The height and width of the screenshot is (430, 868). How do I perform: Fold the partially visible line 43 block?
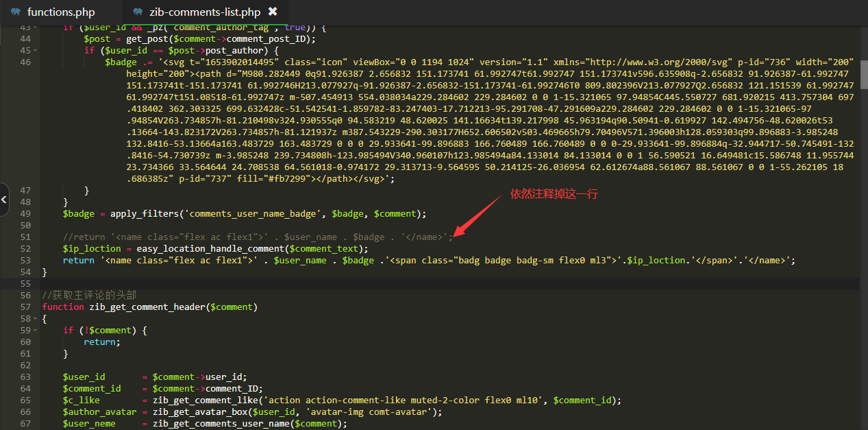(x=34, y=27)
